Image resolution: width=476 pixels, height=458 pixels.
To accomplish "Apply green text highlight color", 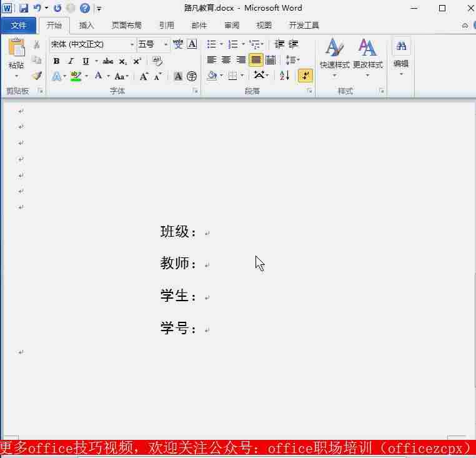I will (x=76, y=76).
